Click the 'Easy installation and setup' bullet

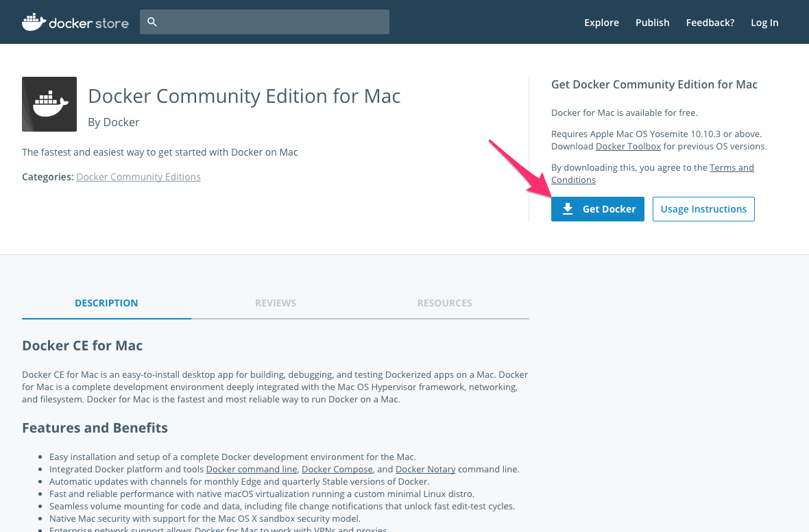tap(232, 457)
